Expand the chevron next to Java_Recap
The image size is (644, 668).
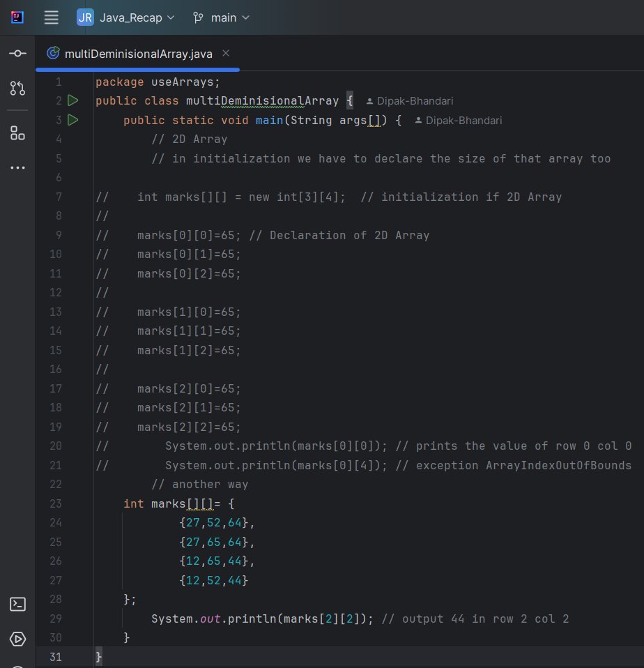[x=171, y=17]
